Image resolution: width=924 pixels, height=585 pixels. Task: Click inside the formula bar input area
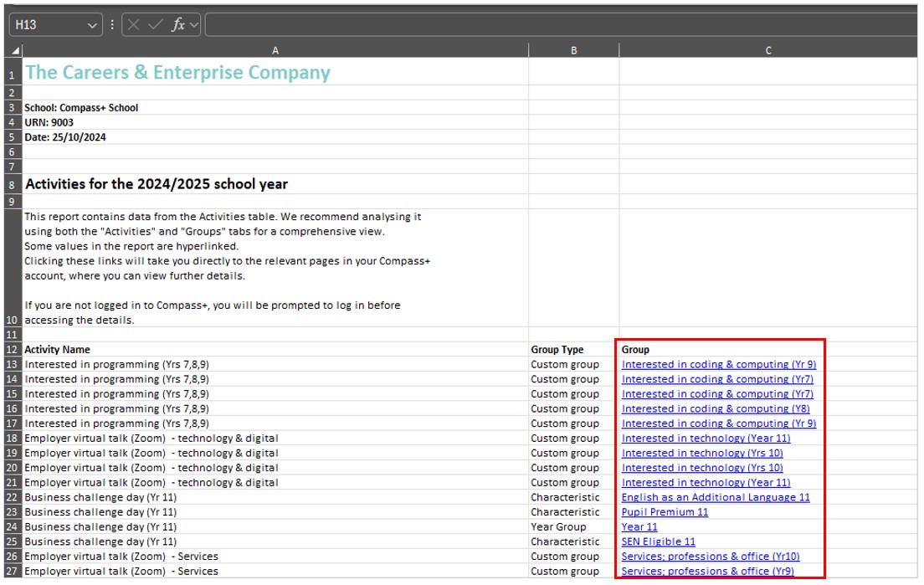559,25
